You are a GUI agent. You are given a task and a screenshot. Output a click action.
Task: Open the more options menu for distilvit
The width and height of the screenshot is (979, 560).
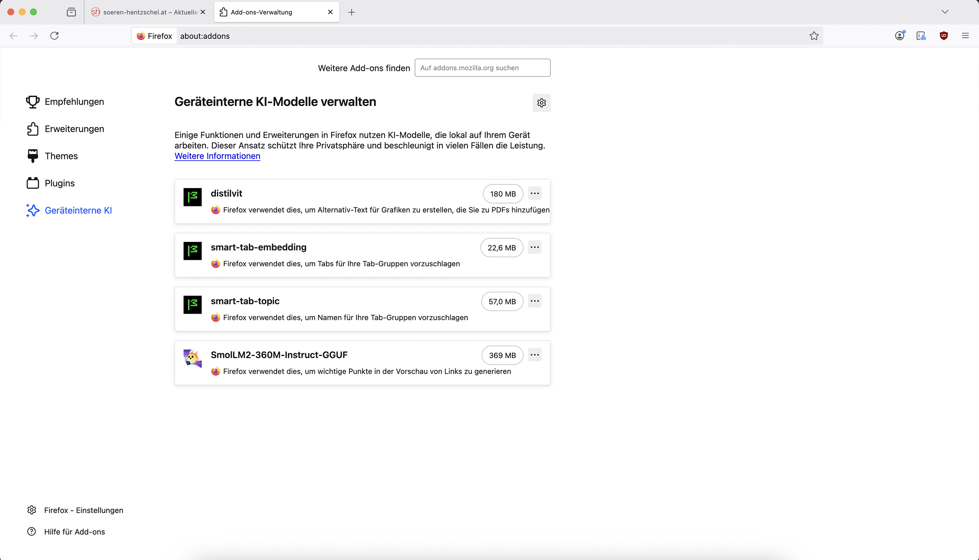[535, 193]
